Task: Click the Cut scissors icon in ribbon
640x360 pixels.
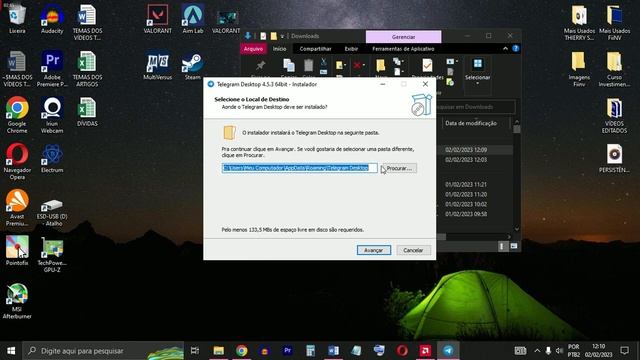Action: coord(323,62)
